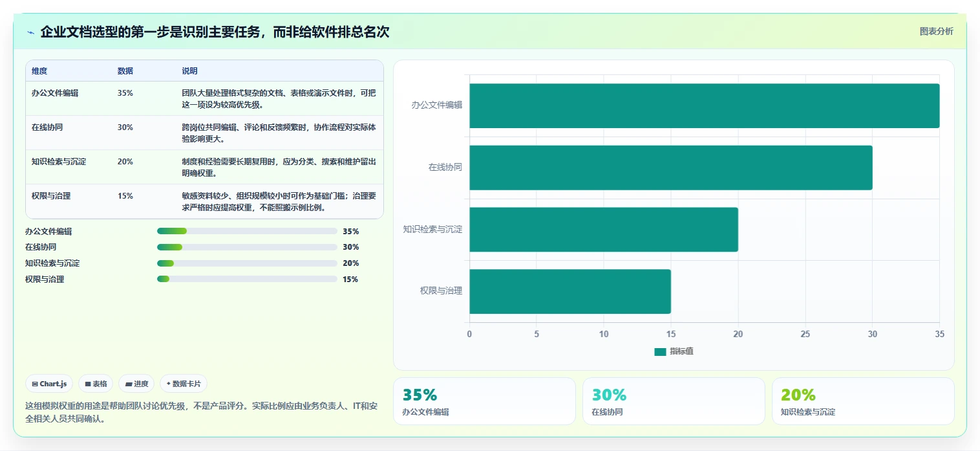
Task: Click the 办公文件编辑 y-axis label in the chart
Action: click(x=437, y=105)
